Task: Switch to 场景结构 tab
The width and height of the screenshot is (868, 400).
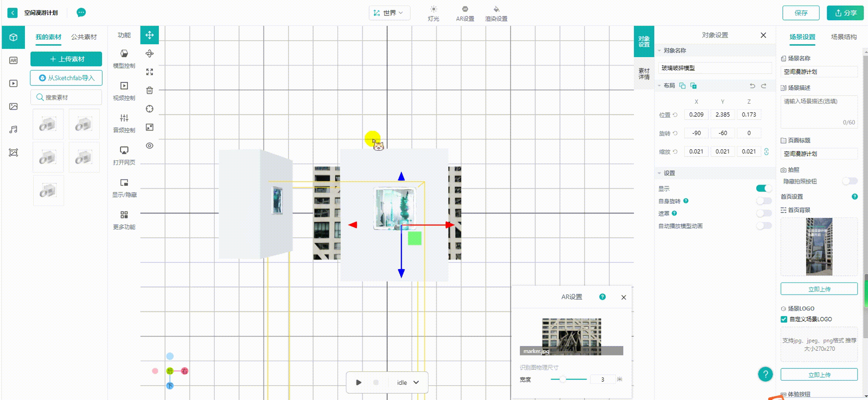Action: 844,37
